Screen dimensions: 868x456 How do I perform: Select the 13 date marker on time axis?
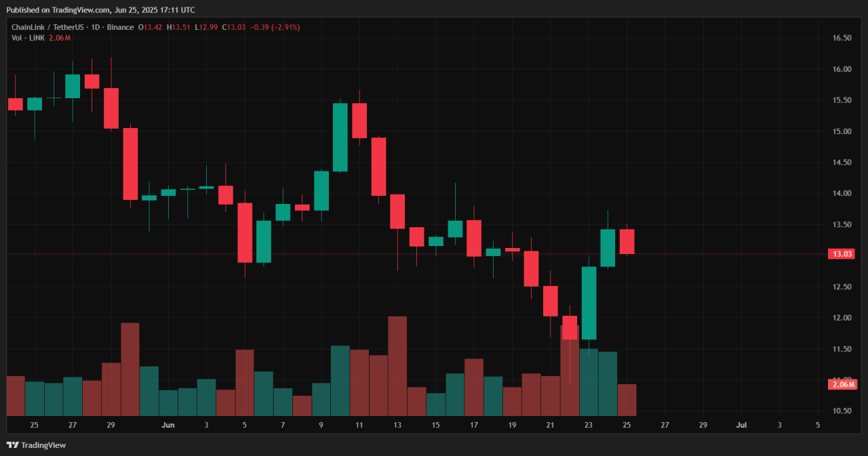point(397,425)
